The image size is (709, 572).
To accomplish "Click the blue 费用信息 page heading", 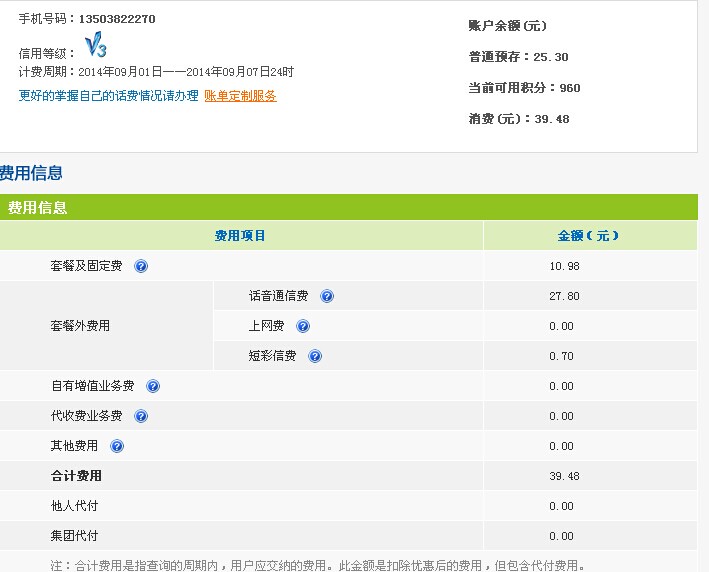I will click(31, 173).
